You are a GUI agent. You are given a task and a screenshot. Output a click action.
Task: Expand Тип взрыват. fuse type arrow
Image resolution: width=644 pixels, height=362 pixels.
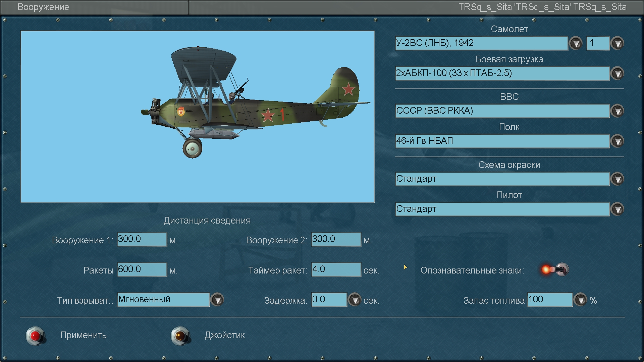(x=217, y=300)
